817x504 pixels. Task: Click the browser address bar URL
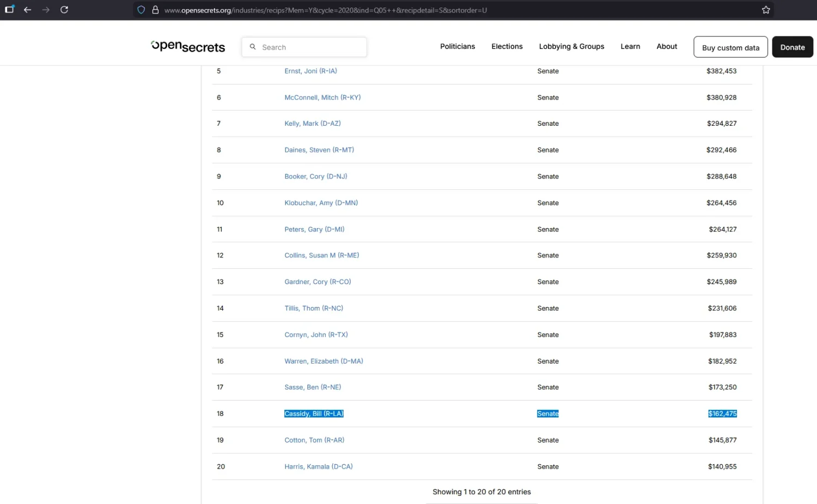pos(326,10)
